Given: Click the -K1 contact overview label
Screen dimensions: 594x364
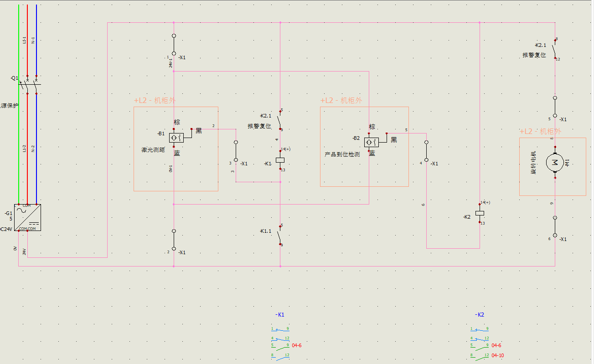Looking at the screenshot, I should coord(280,315).
